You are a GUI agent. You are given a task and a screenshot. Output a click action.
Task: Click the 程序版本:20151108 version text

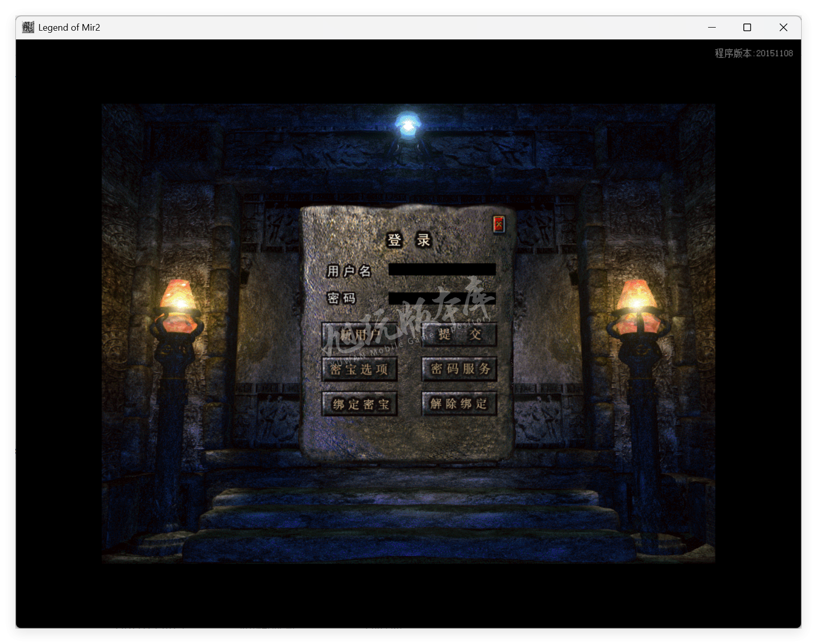(x=754, y=53)
